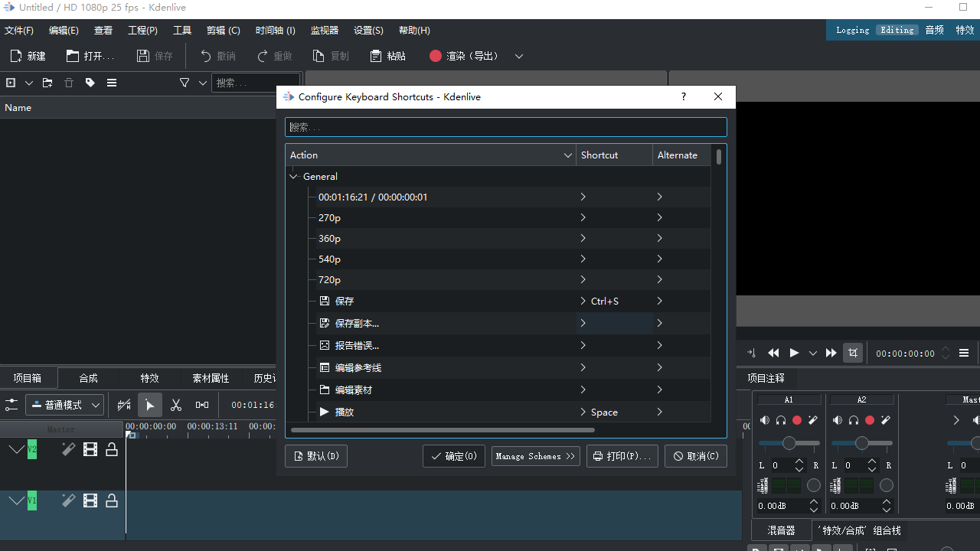Open the 时间轴 (Timeline) menu
This screenshot has height=551, width=980.
(x=275, y=31)
